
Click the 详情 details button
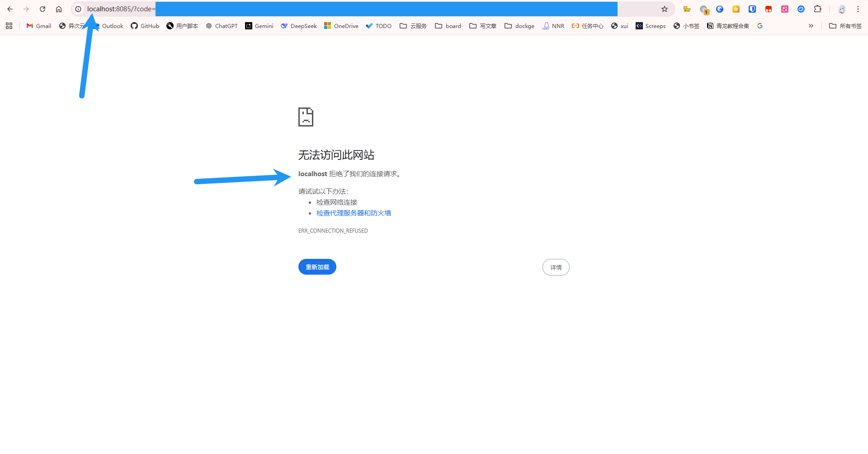coord(556,267)
